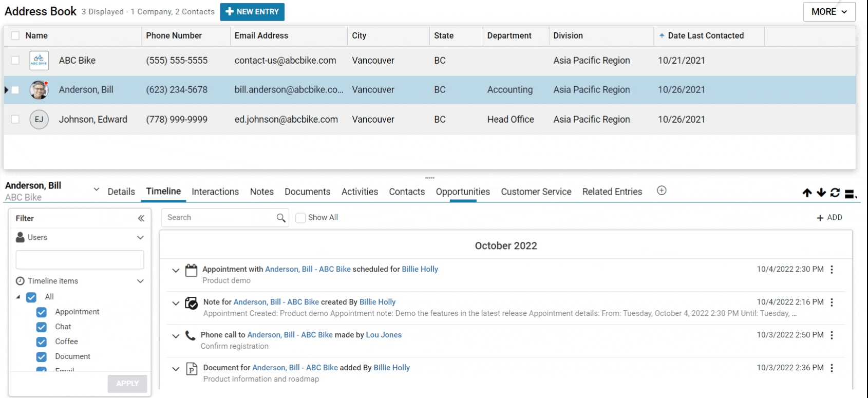Open the options menu for the Phone call entry
868x398 pixels.
[832, 335]
